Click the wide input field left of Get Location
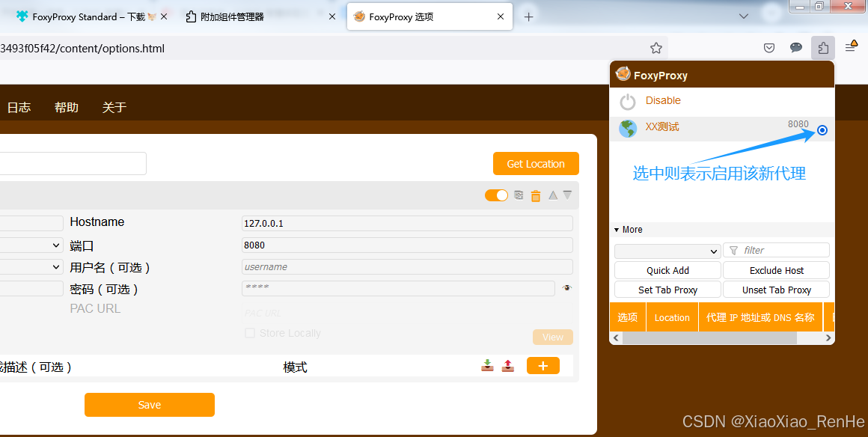The width and height of the screenshot is (868, 437). click(x=73, y=163)
